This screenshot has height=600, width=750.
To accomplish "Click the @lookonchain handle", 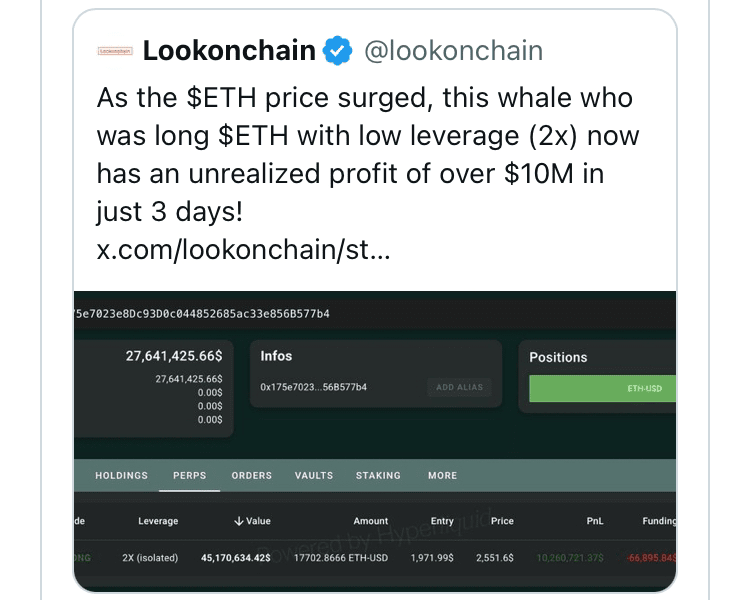I will point(453,51).
